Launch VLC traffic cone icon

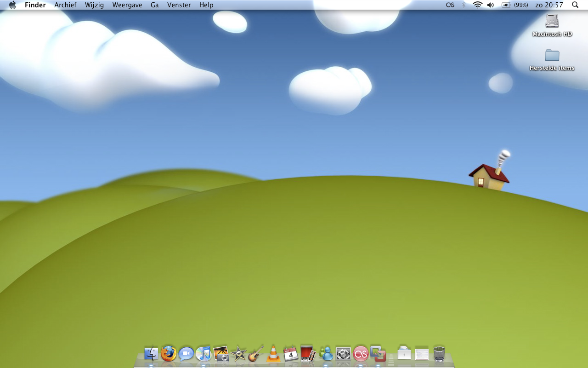273,353
